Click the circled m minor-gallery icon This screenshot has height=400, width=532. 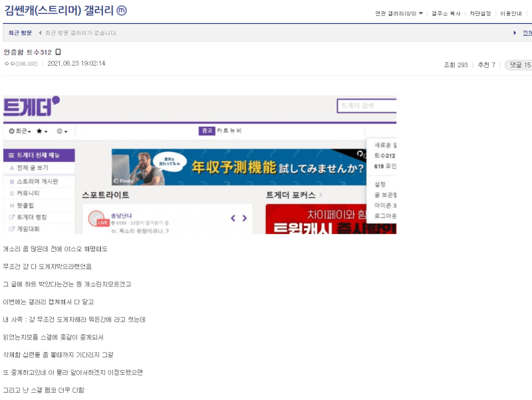click(122, 11)
